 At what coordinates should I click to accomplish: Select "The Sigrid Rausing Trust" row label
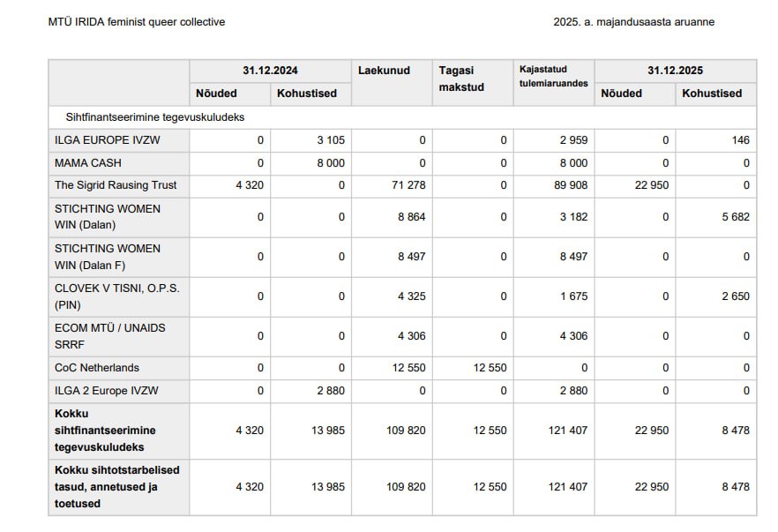pyautogui.click(x=116, y=185)
